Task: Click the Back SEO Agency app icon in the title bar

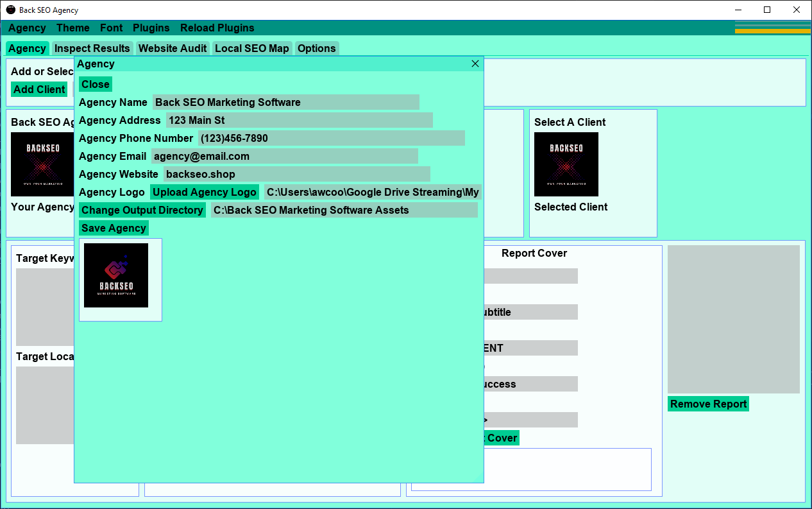Action: (x=11, y=10)
